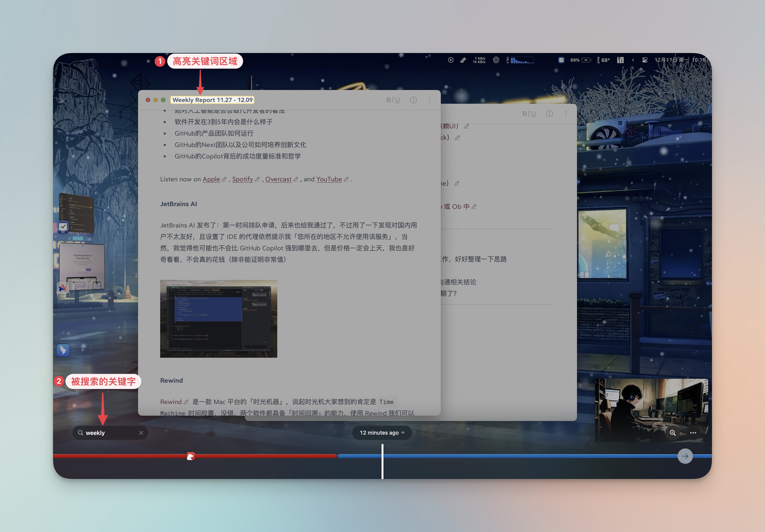The image size is (765, 532).
Task: Click the date and time 10:16 clock
Action: pyautogui.click(x=680, y=60)
